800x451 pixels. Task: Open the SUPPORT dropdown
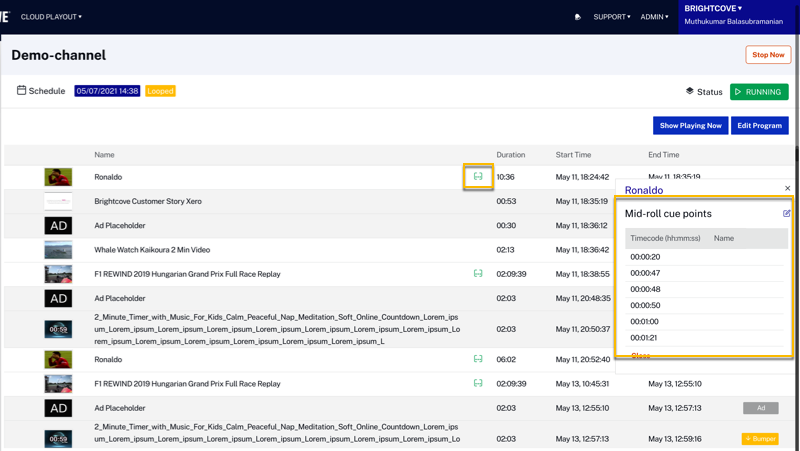point(612,17)
